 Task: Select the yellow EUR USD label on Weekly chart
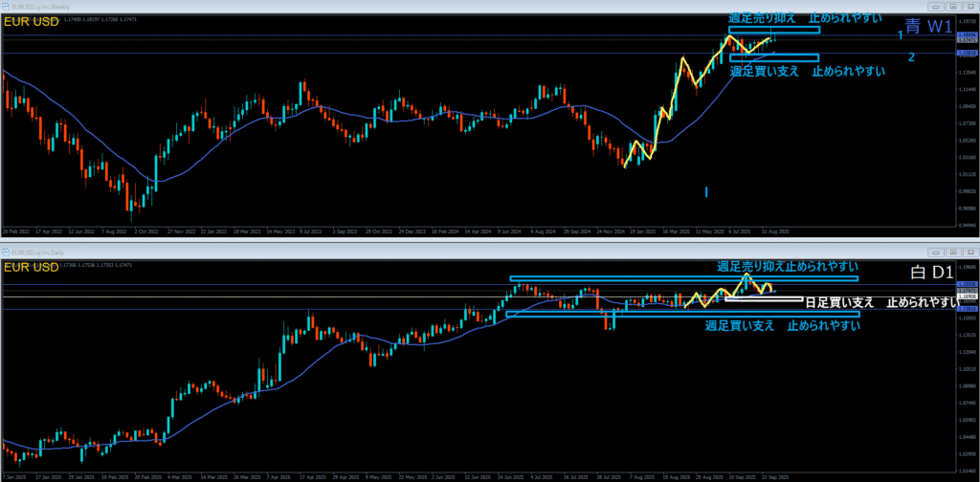pos(32,22)
